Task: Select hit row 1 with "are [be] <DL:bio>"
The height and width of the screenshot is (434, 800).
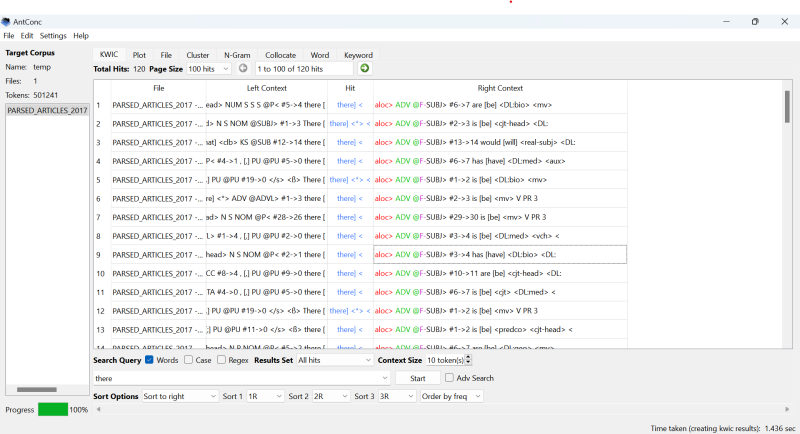Action: [360, 105]
